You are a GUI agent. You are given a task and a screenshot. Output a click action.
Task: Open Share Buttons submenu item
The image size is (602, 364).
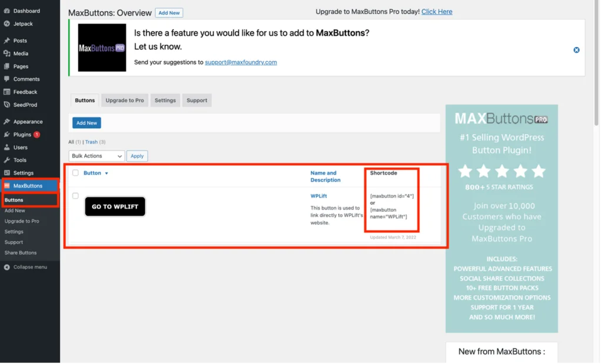click(21, 253)
